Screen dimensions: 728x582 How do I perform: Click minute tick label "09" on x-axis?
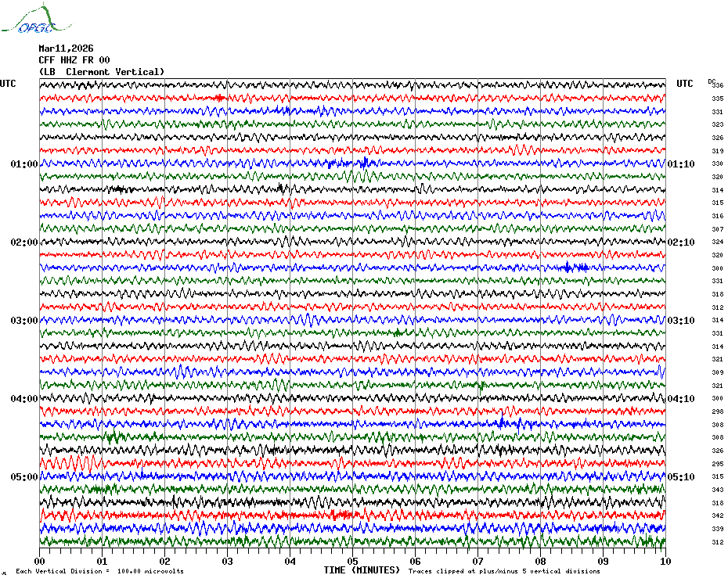pyautogui.click(x=603, y=562)
